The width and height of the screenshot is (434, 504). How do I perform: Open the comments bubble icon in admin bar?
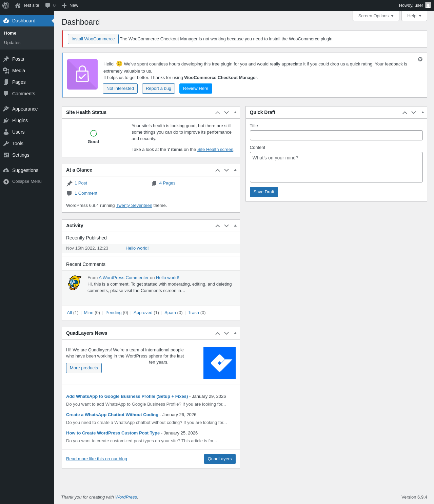pos(48,5)
